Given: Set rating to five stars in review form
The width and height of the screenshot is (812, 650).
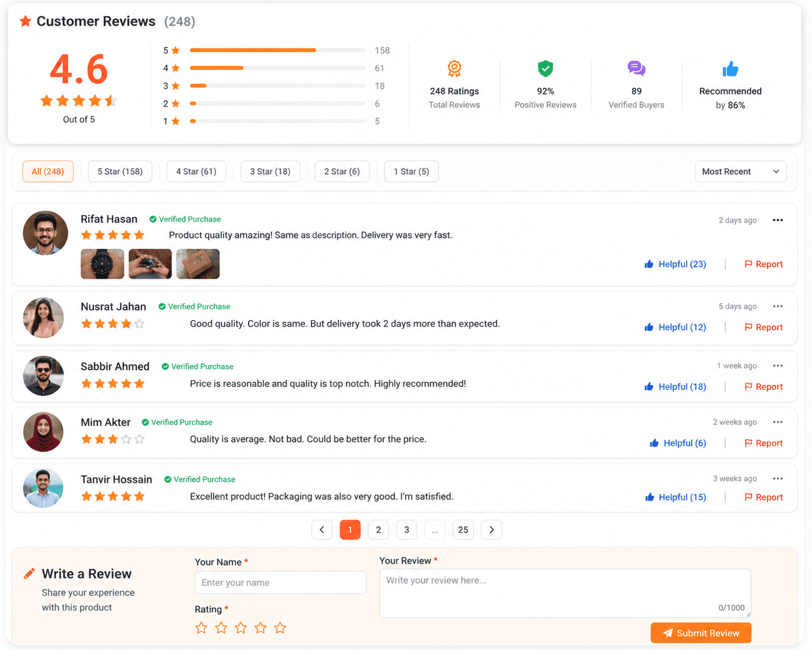Looking at the screenshot, I should click(x=280, y=627).
